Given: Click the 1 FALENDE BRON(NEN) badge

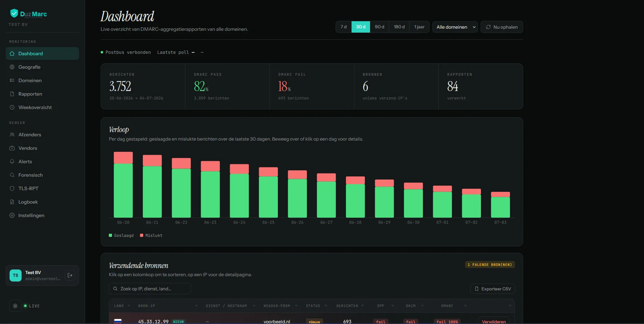Looking at the screenshot, I should 490,265.
